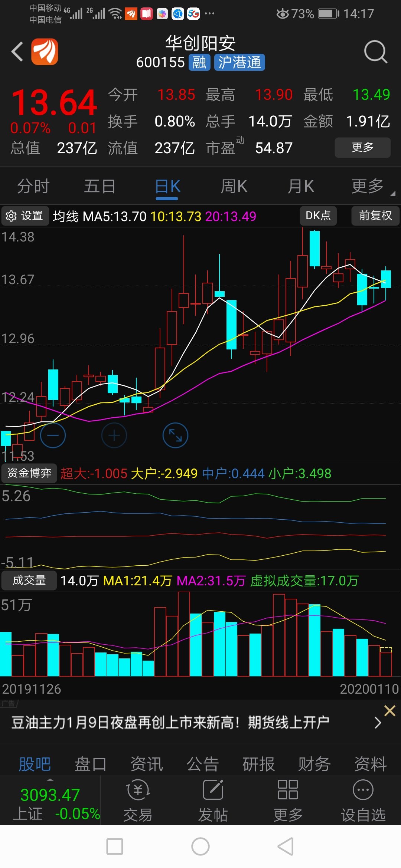Tap the zoom in plus circle on chart
401x868 pixels.
pyautogui.click(x=114, y=435)
